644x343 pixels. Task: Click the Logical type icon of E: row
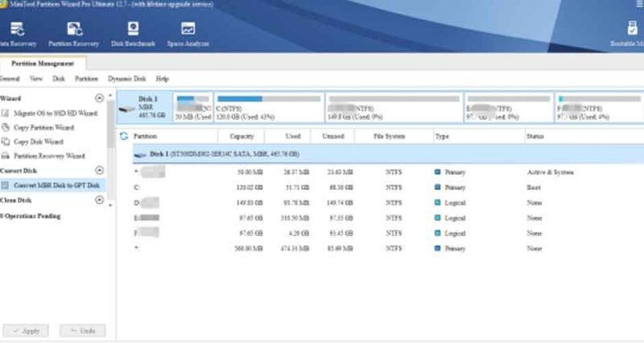pos(437,217)
